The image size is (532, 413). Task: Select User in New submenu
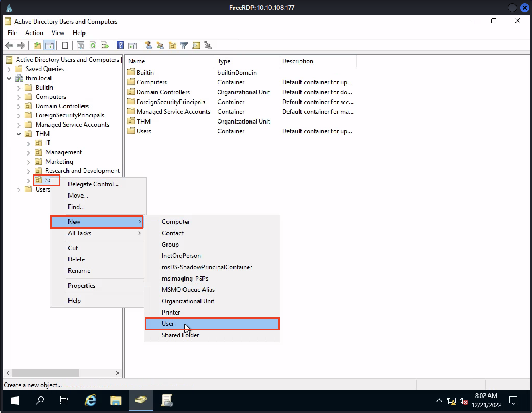click(212, 324)
